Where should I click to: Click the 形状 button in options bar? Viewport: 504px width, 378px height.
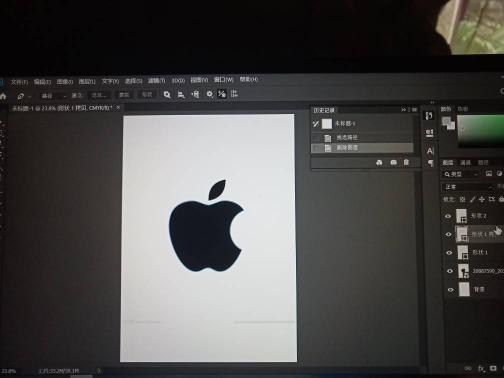[x=147, y=95]
